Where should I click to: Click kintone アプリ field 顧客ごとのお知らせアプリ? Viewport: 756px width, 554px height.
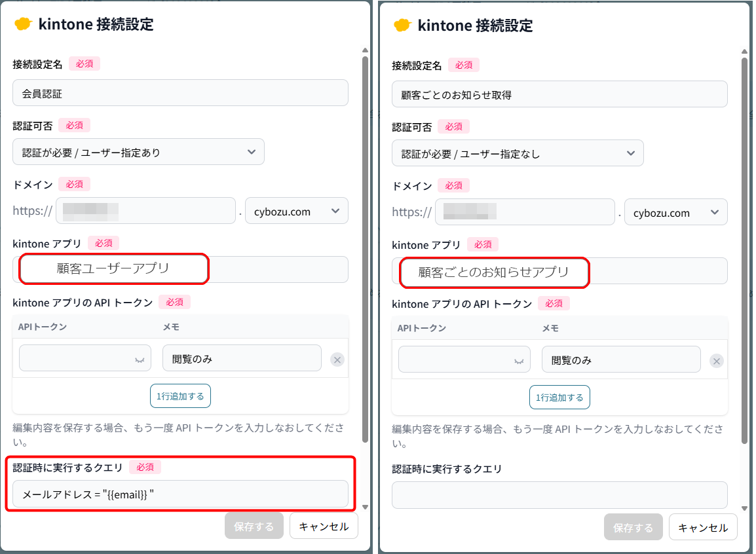[x=559, y=271]
